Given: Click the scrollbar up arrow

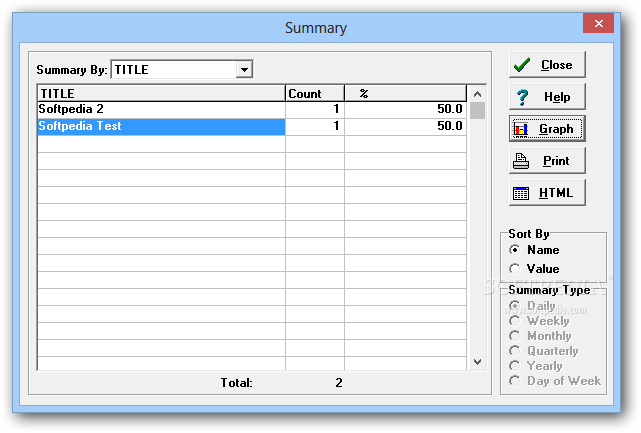Looking at the screenshot, I should pyautogui.click(x=477, y=94).
